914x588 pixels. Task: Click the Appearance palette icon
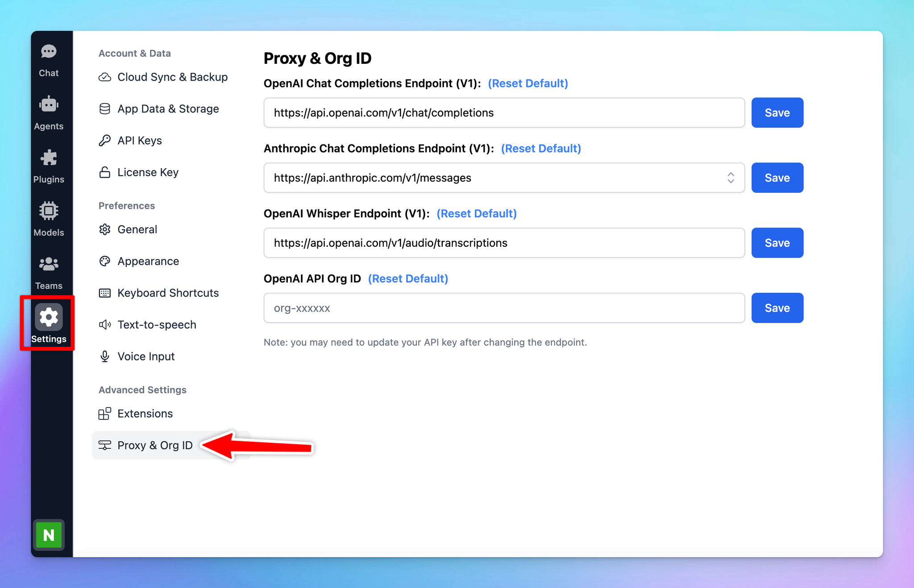click(x=104, y=261)
